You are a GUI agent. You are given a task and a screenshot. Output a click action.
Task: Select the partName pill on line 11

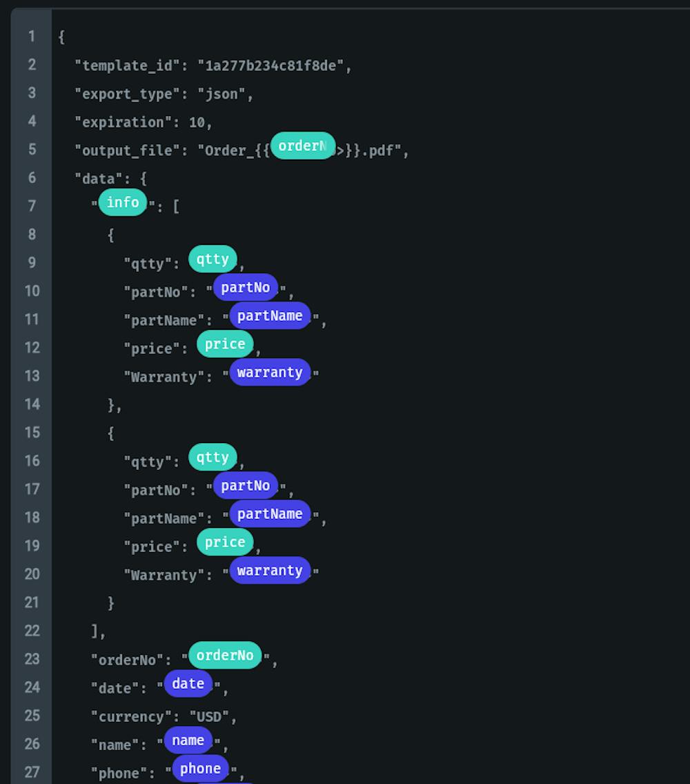coord(270,316)
